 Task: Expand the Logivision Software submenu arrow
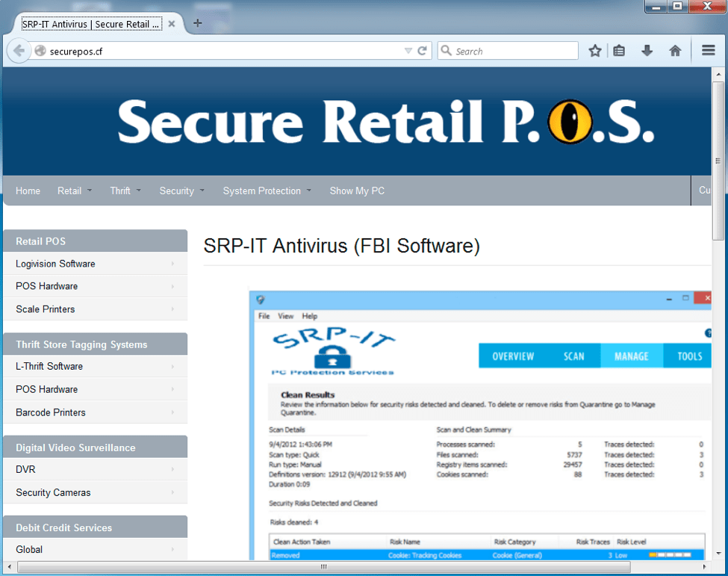pos(172,264)
